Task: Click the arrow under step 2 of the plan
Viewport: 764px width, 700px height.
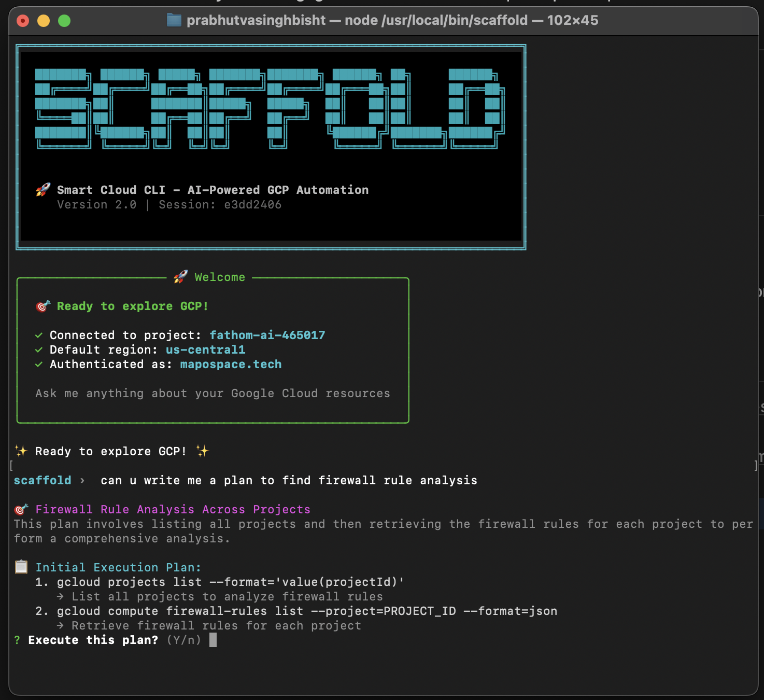Action: pos(61,625)
